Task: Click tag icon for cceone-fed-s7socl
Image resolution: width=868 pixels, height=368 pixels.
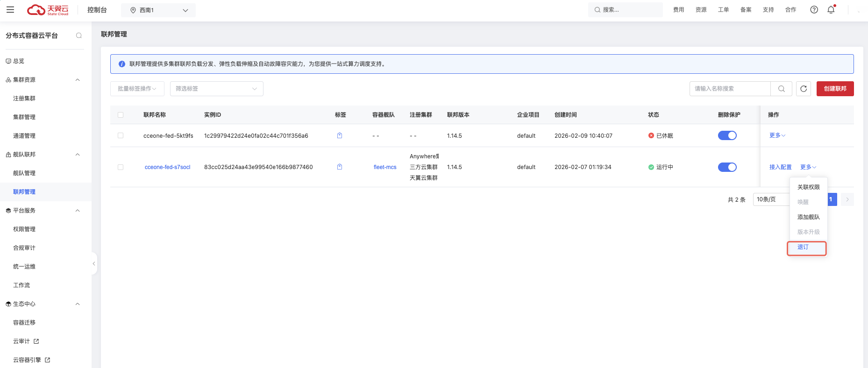Action: [x=340, y=167]
